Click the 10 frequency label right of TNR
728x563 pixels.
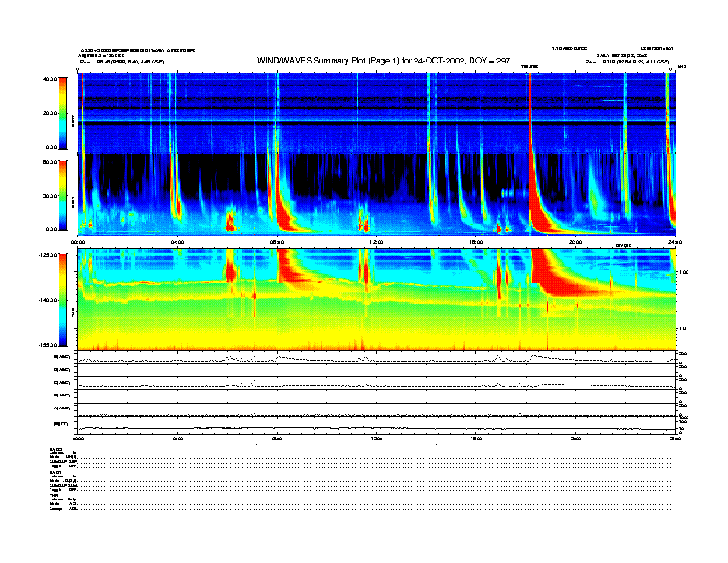[x=683, y=329]
